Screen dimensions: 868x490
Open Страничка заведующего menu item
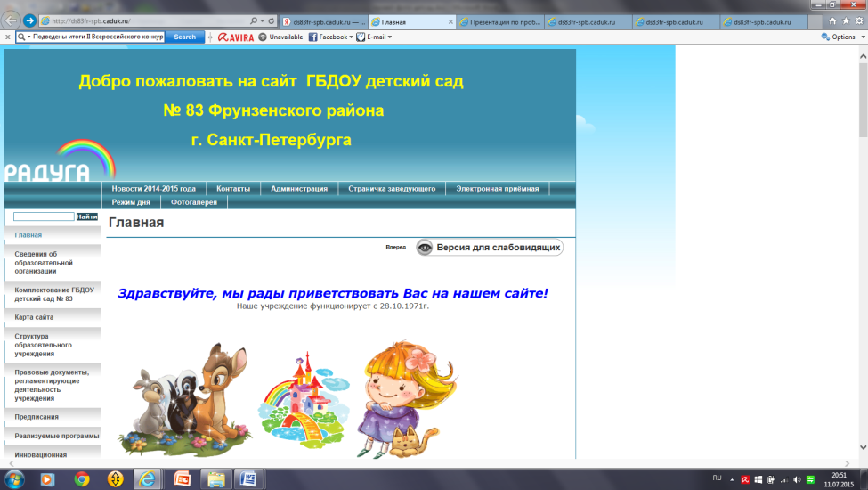click(392, 189)
